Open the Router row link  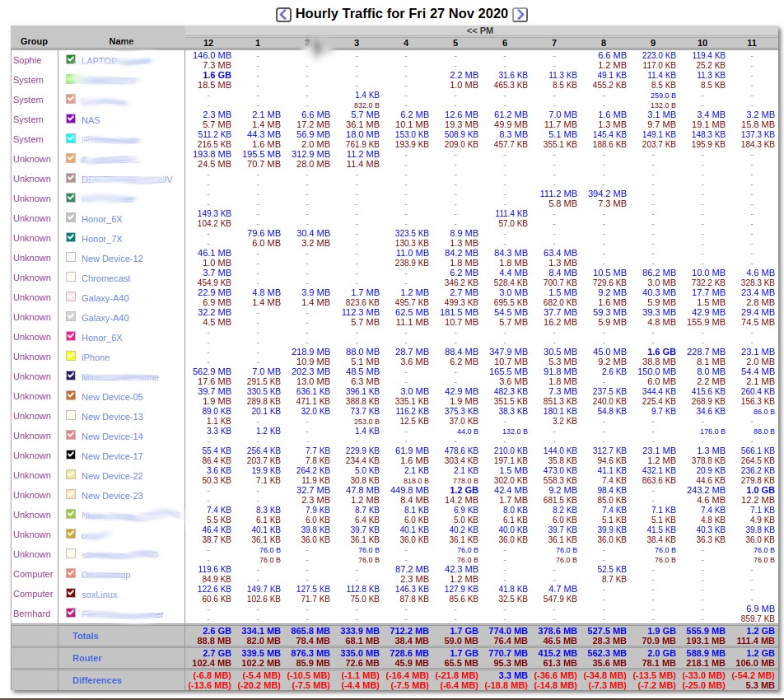[x=86, y=658]
